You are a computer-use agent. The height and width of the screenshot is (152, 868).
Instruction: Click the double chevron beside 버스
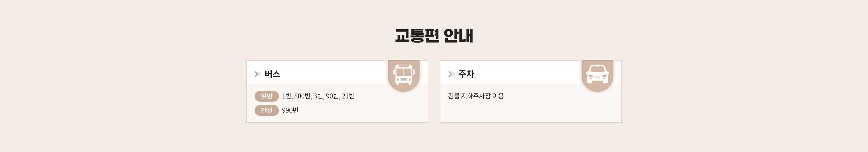pos(258,74)
